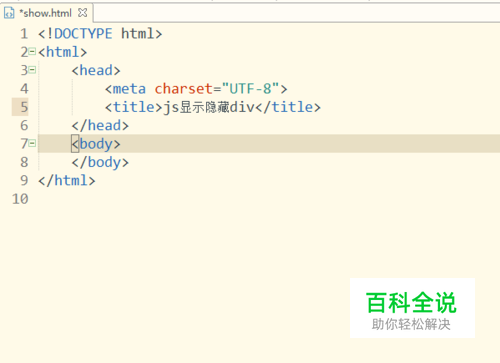Click the meta tag name

tap(129, 89)
